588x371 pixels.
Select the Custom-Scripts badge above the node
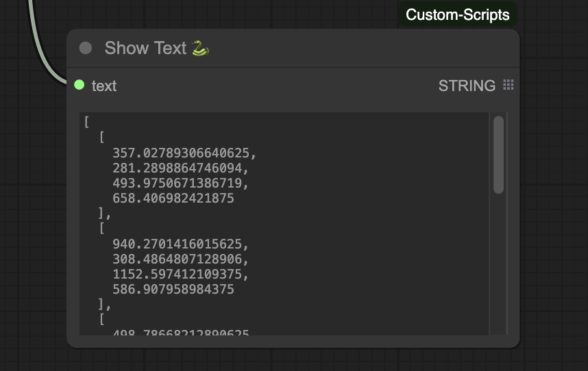[457, 14]
